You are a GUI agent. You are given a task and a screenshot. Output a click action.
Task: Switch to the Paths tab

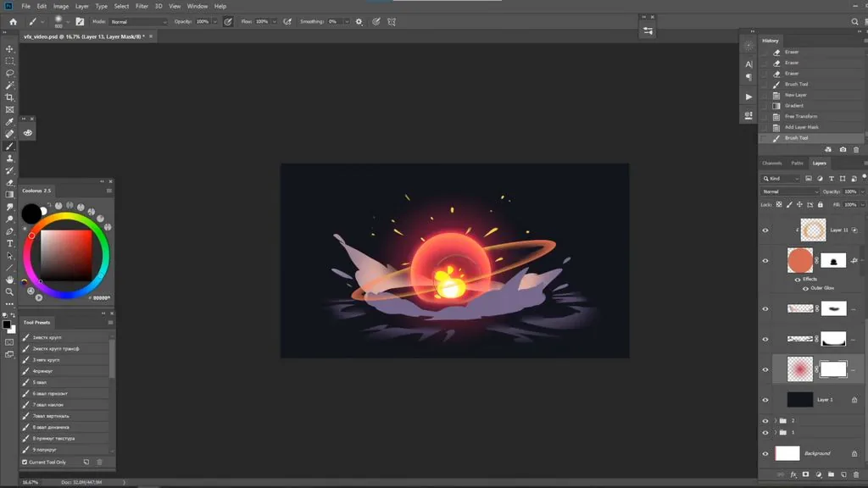coord(797,164)
